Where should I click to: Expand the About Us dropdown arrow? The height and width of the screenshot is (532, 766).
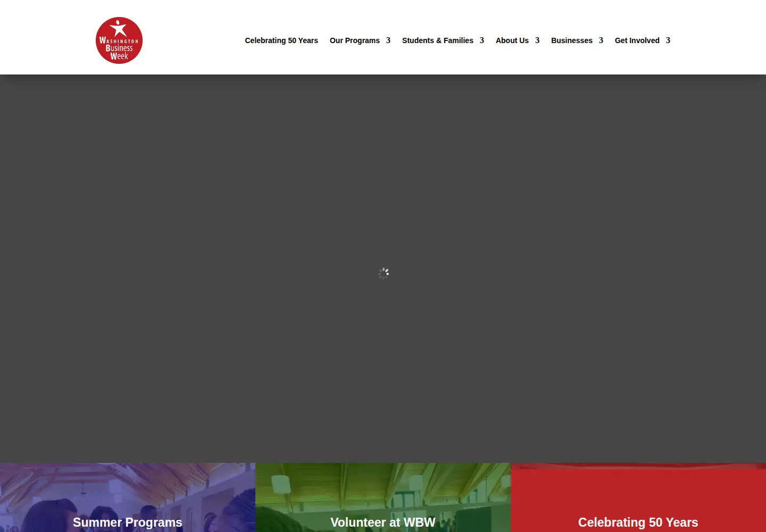point(537,40)
